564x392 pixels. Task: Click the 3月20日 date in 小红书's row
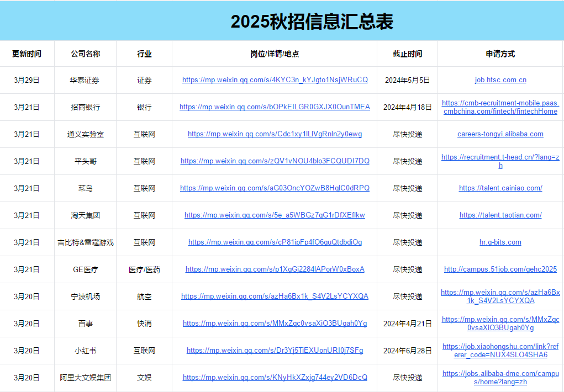[27, 351]
